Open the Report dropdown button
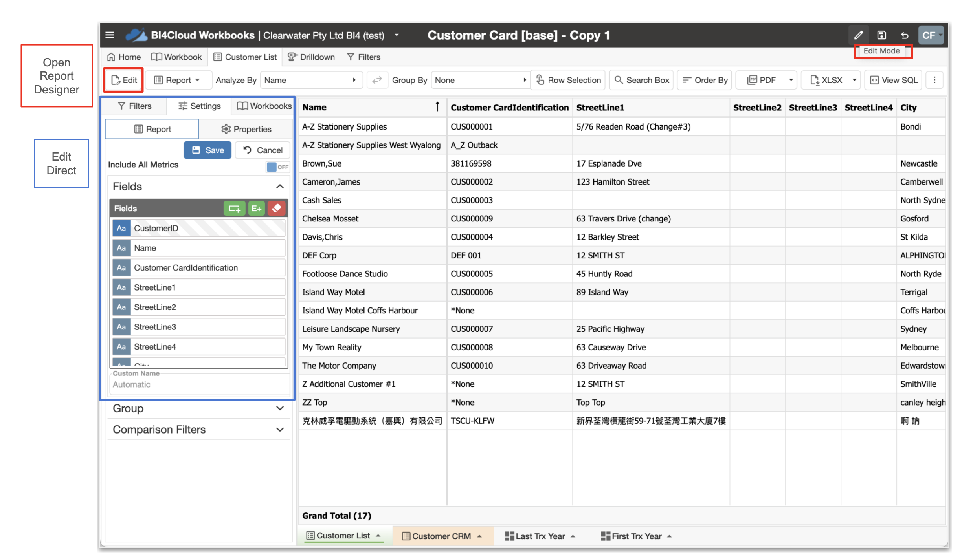Image resolution: width=973 pixels, height=560 pixels. click(178, 80)
